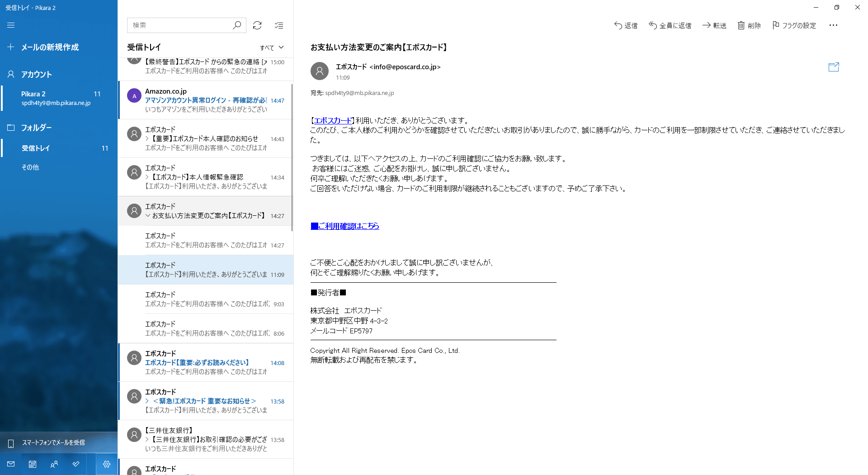Click recipient address spdh4ty9@mb.pikara.ne.jp

coord(359,93)
